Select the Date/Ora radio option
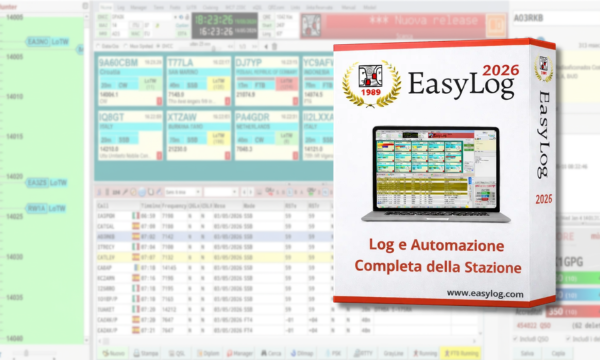 [99, 46]
